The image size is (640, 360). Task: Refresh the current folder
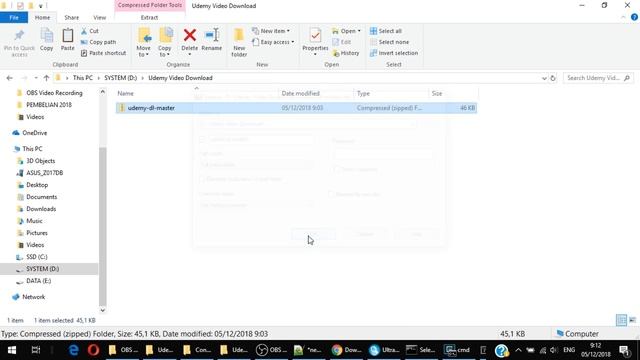pos(553,78)
